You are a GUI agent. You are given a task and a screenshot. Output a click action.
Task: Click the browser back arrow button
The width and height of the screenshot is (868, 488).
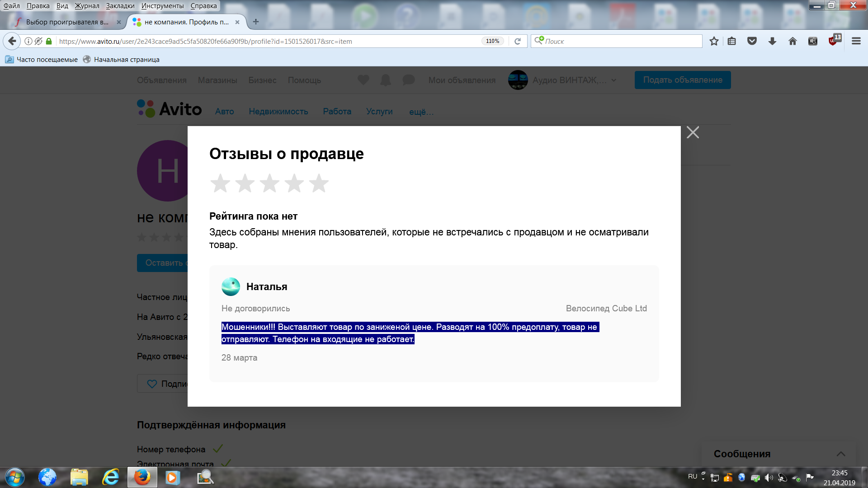[12, 41]
